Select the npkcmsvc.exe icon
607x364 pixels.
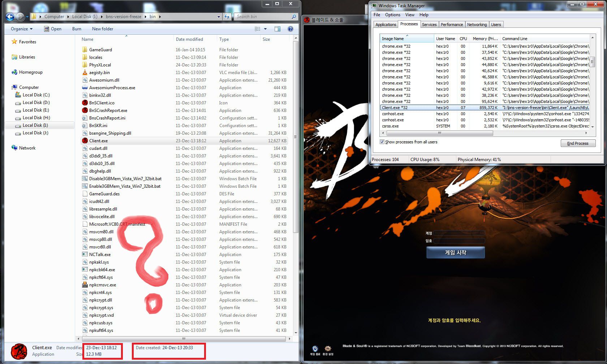pyautogui.click(x=85, y=285)
